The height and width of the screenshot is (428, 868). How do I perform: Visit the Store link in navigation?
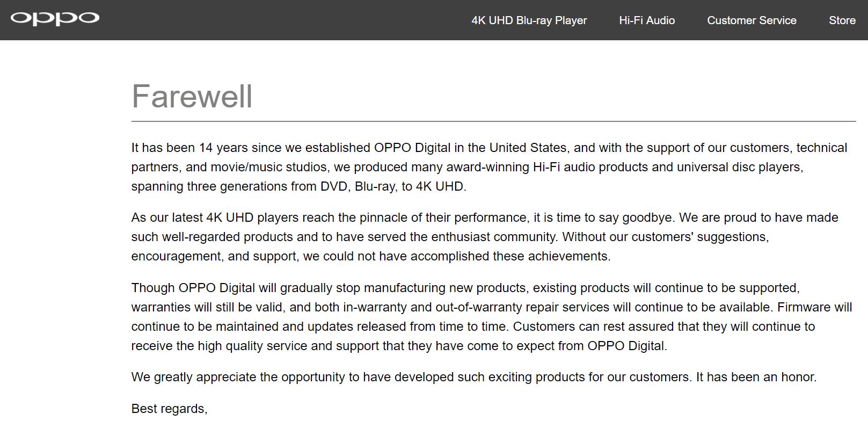point(842,20)
